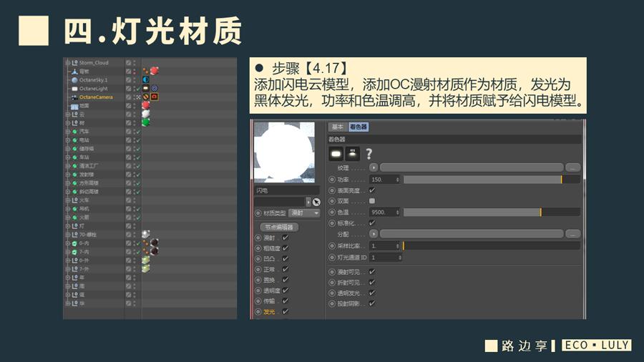Adjust the 采样比率 sampling rate slider
The image size is (644, 362).
click(492, 246)
